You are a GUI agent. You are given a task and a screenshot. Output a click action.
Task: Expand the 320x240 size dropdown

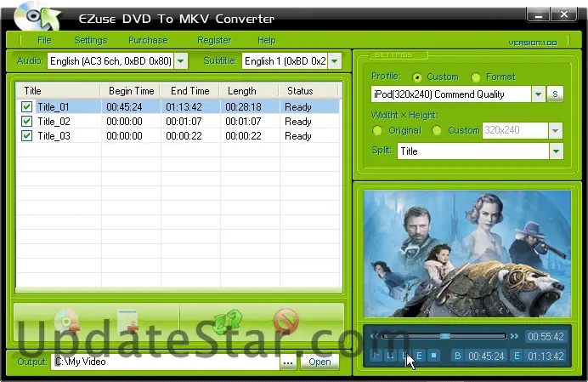click(556, 131)
